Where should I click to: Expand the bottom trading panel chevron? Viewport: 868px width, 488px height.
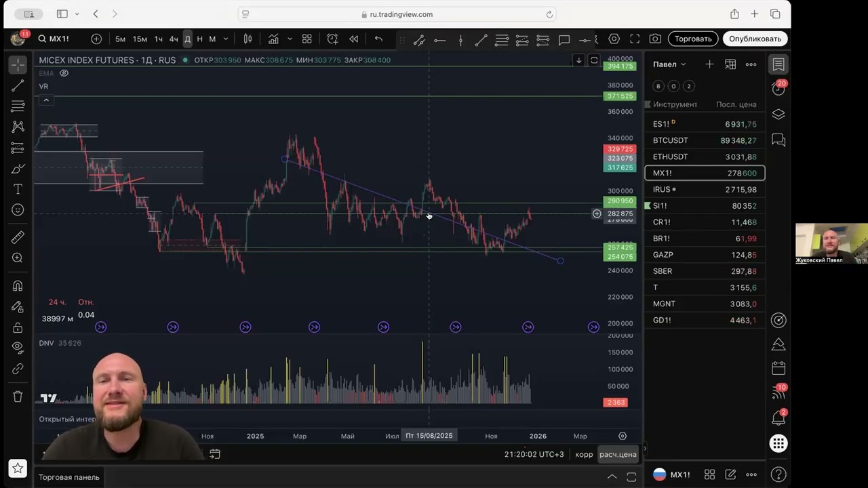pos(612,477)
